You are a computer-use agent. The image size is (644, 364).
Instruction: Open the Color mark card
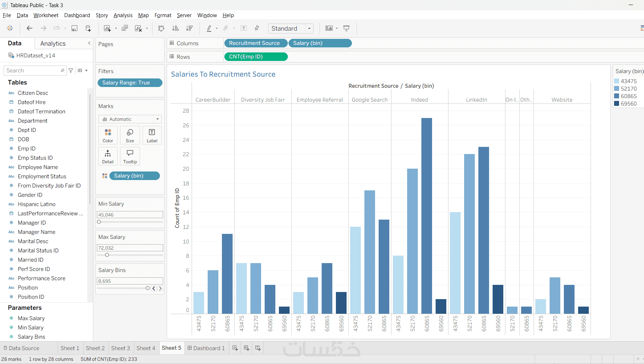(108, 135)
